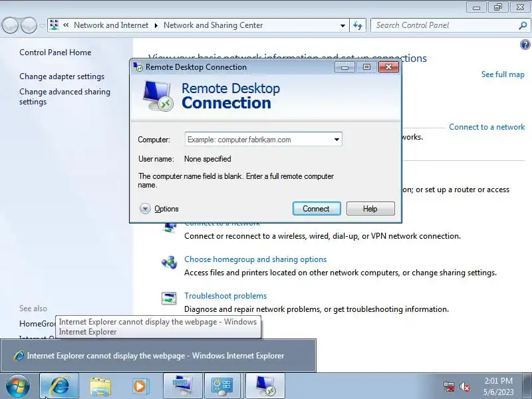Click the network status tray icon

click(x=449, y=386)
